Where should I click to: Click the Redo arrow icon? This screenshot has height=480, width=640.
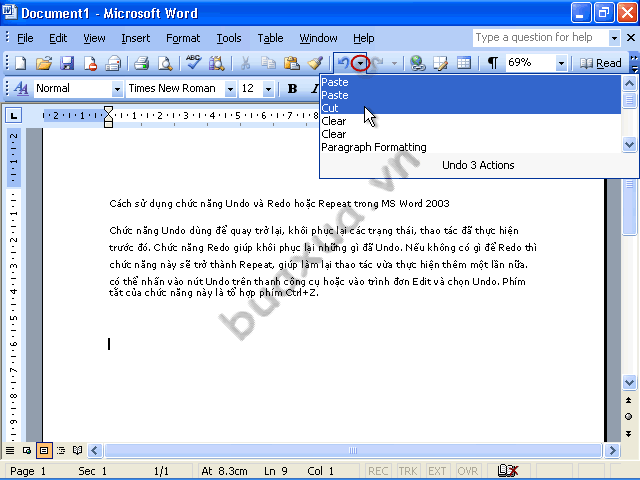click(378, 63)
